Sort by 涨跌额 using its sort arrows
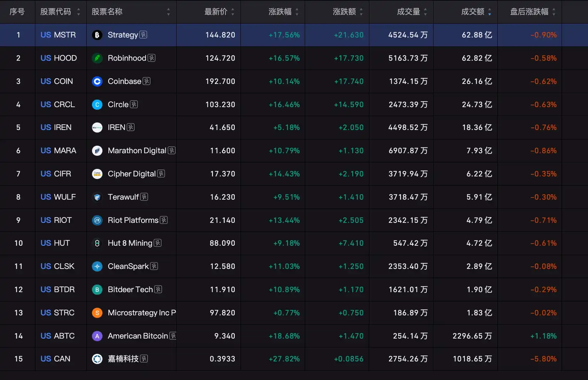The height and width of the screenshot is (380, 588). pos(361,12)
